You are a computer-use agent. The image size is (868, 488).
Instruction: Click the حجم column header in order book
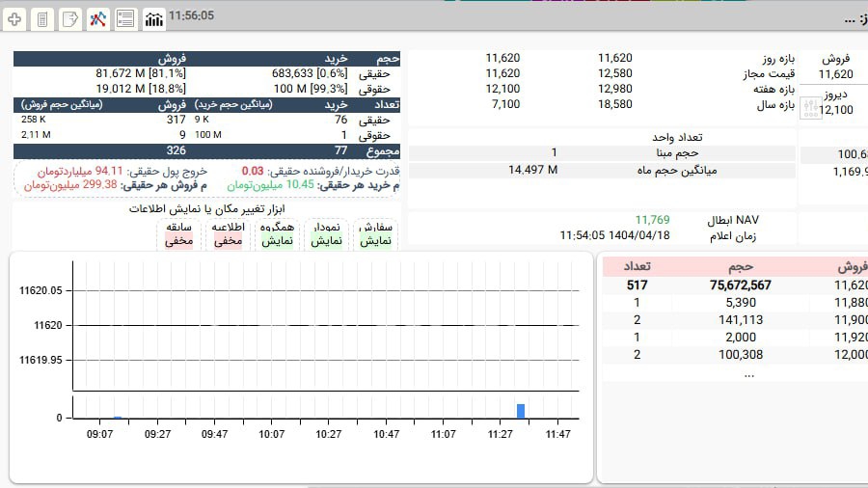[741, 267]
